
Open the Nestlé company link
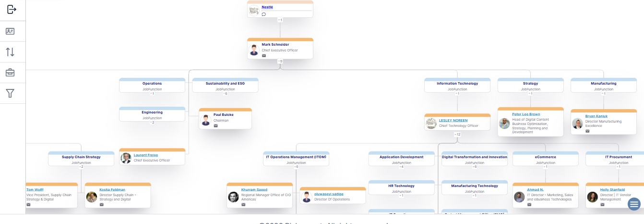[x=267, y=7]
